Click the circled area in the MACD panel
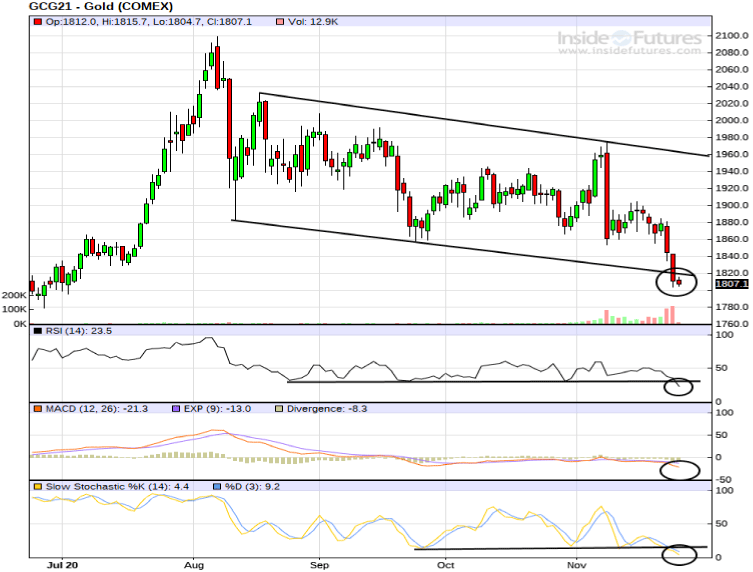753x572 pixels. [x=679, y=466]
